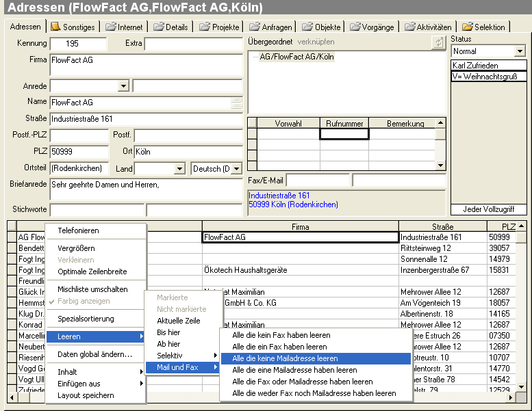Open the Vorgänge tab

(372, 27)
